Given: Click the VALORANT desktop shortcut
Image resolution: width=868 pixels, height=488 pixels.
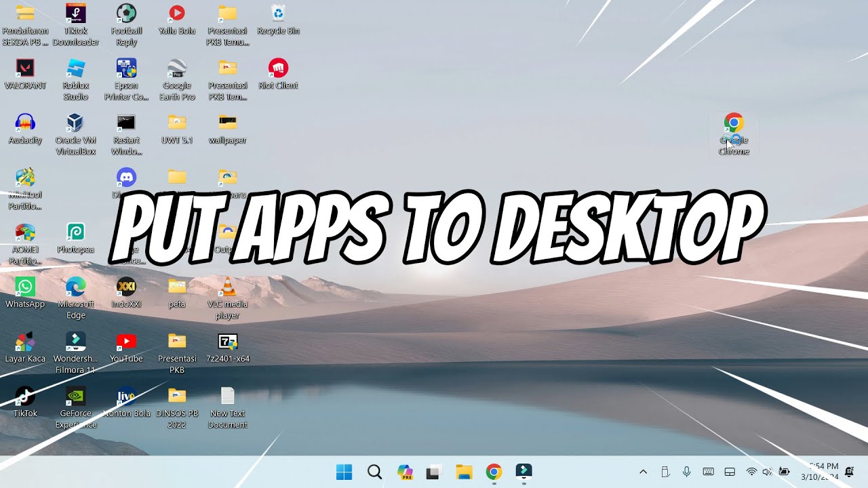Looking at the screenshot, I should pyautogui.click(x=25, y=74).
